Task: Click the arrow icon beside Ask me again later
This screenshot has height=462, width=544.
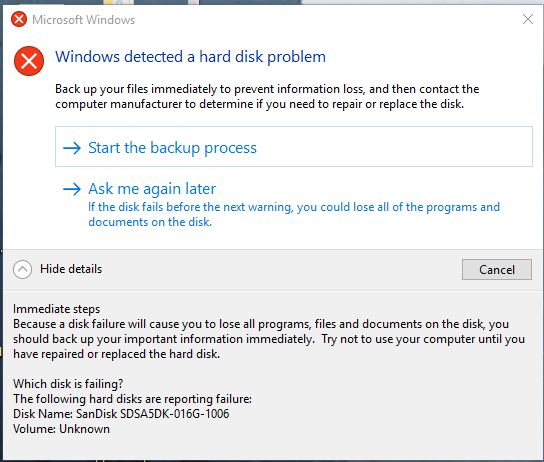Action: (x=72, y=189)
